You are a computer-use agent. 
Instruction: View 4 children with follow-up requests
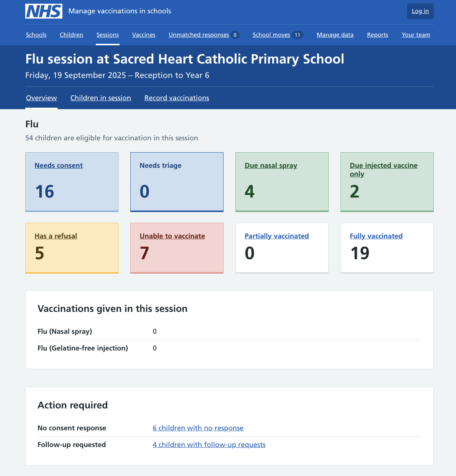click(209, 444)
